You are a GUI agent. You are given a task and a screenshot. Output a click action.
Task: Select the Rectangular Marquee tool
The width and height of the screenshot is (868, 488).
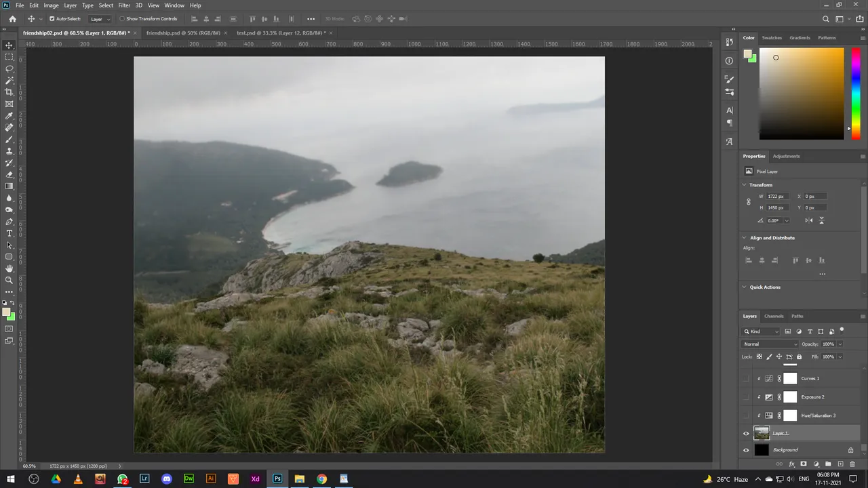pyautogui.click(x=9, y=57)
